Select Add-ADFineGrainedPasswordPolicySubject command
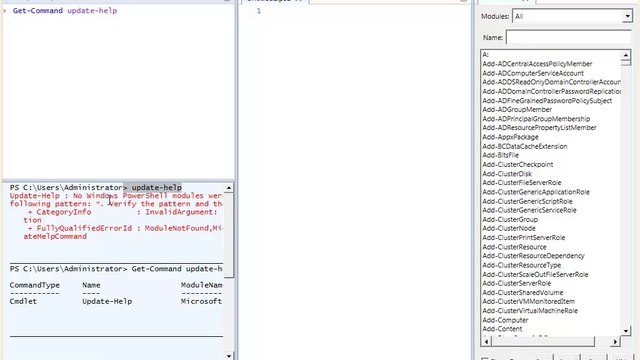This screenshot has height=360, width=640. (x=547, y=100)
